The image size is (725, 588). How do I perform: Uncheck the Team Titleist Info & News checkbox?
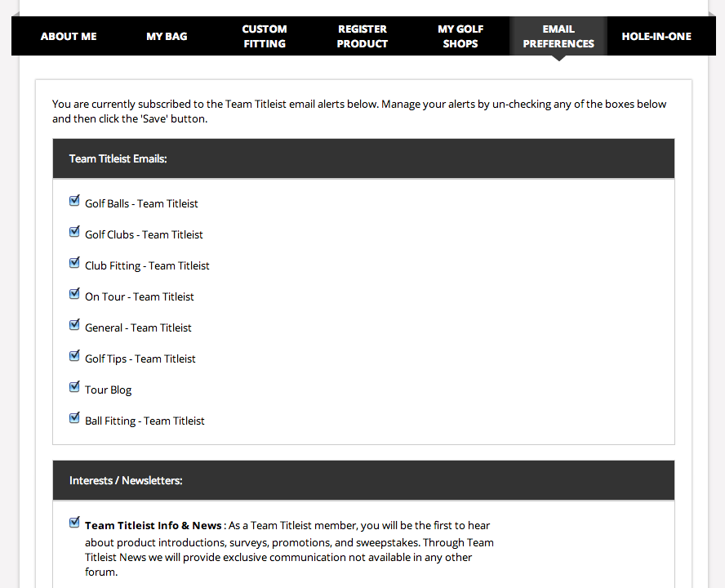pos(74,523)
